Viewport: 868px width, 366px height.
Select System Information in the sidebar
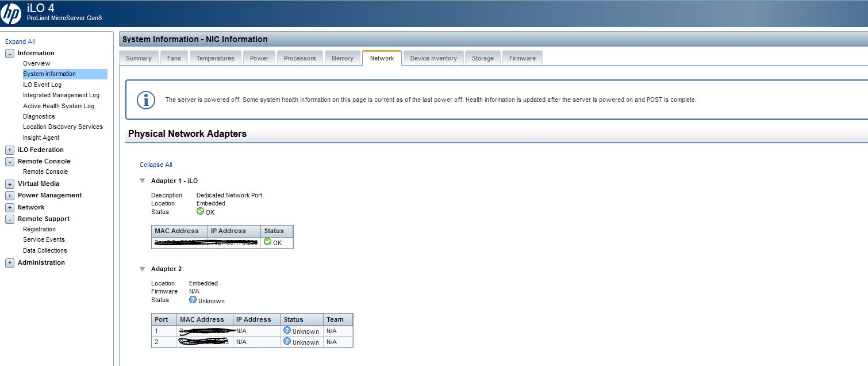point(65,74)
